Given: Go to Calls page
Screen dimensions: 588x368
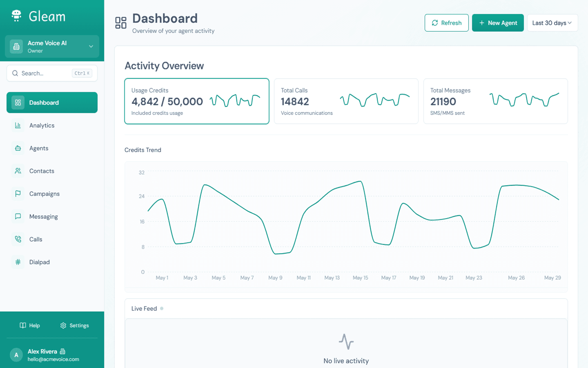Looking at the screenshot, I should [52, 239].
